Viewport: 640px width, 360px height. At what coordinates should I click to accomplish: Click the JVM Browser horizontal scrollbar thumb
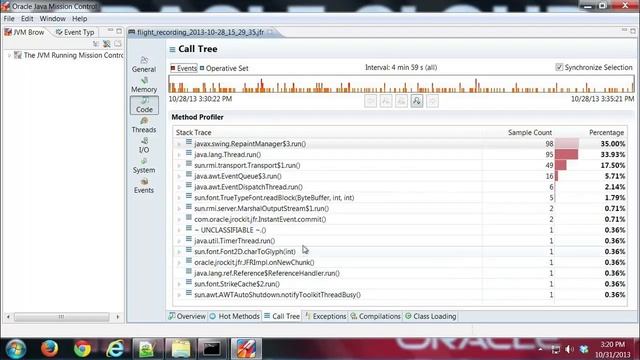point(61,317)
